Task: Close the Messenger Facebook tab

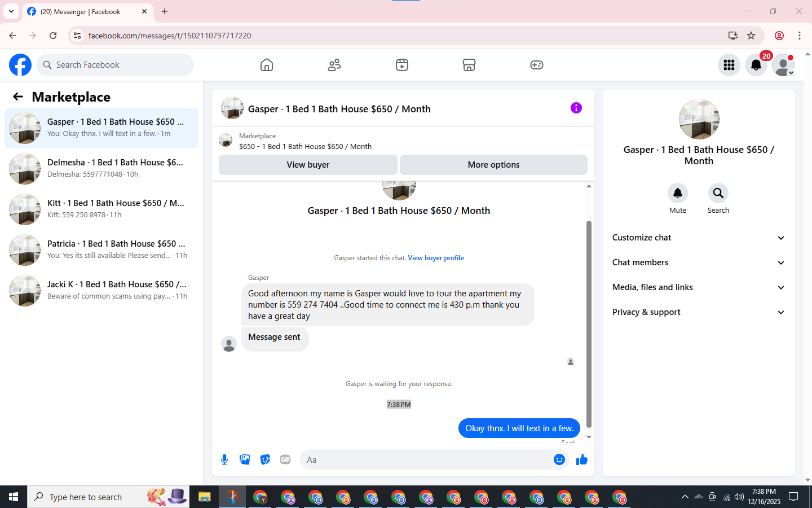Action: [x=144, y=11]
